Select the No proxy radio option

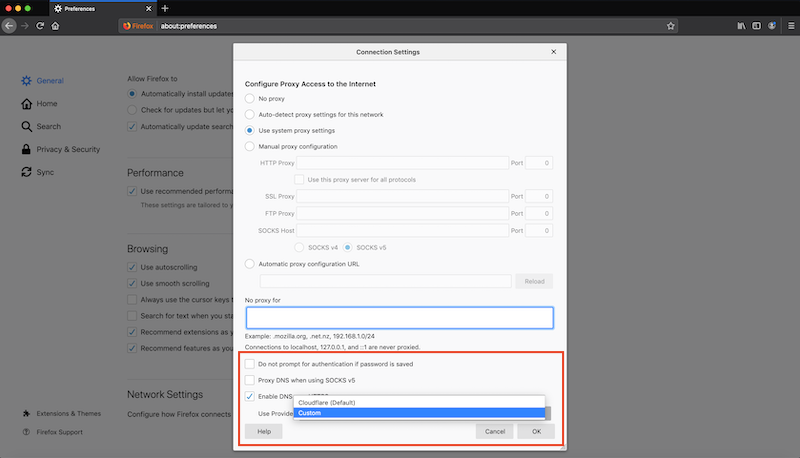click(250, 99)
